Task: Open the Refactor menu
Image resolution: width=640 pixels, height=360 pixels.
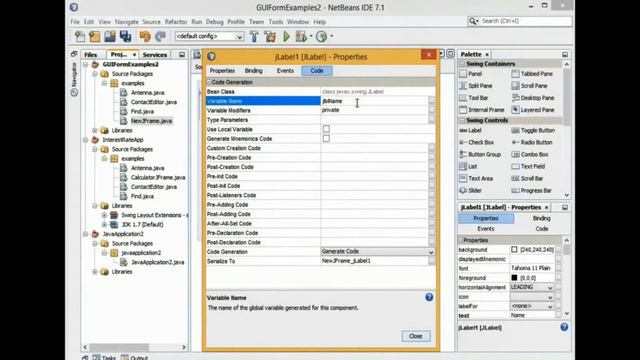Action: tap(176, 22)
